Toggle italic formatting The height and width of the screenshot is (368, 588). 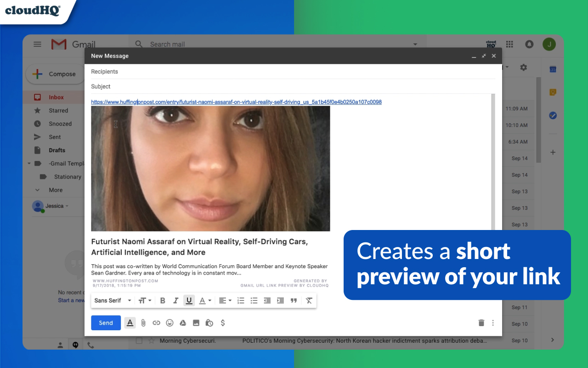(x=176, y=300)
